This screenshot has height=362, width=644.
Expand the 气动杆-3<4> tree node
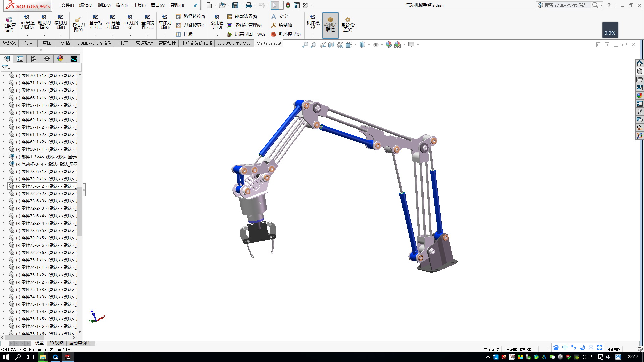click(3, 164)
